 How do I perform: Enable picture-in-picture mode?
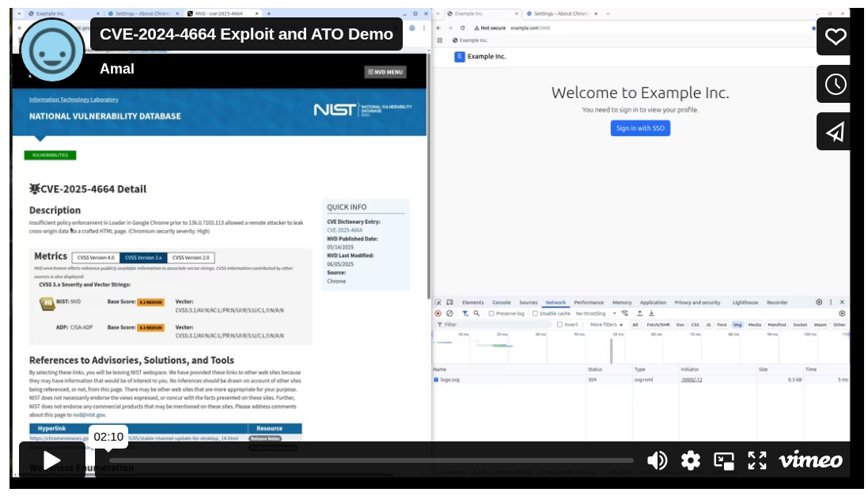723,460
